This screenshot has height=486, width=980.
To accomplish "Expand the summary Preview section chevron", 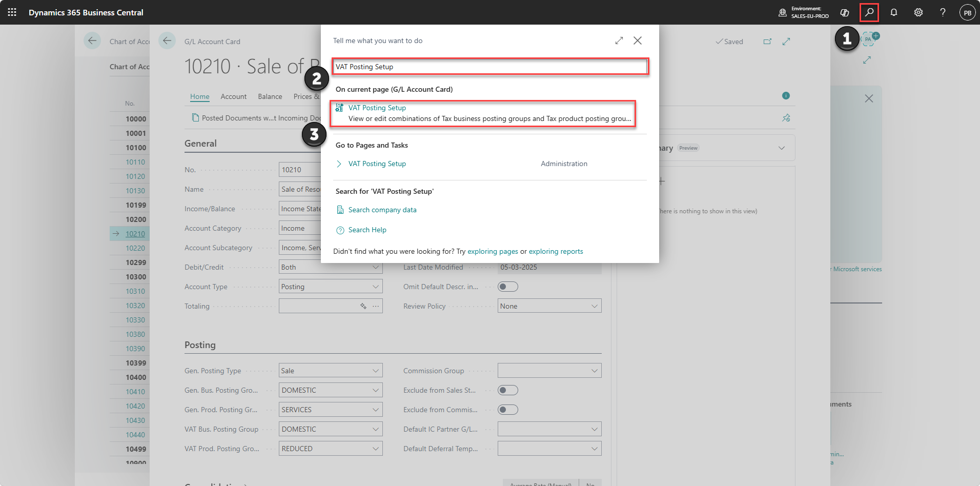I will click(x=781, y=148).
